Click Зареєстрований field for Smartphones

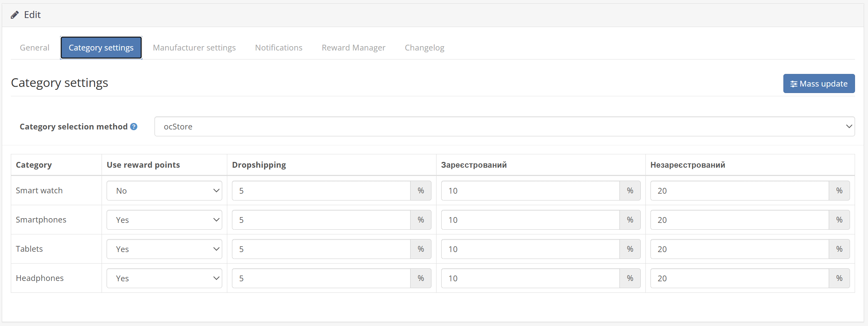point(531,220)
